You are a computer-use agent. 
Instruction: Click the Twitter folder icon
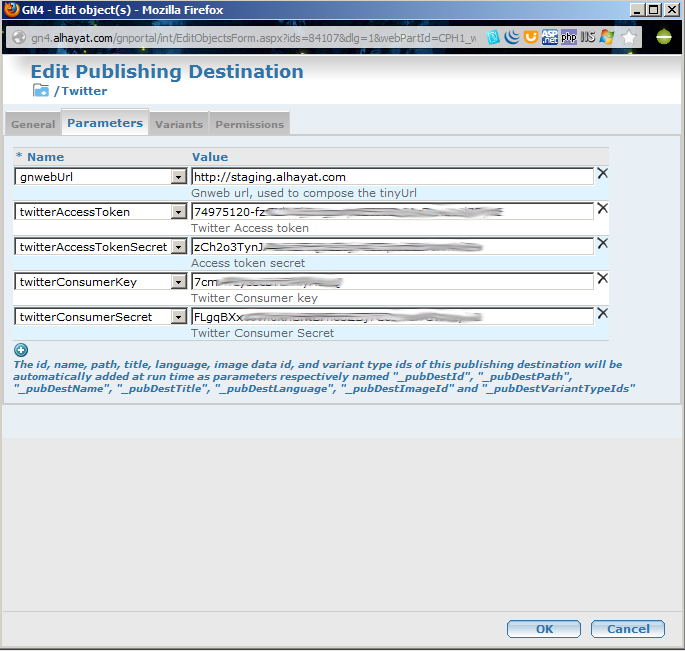(41, 90)
